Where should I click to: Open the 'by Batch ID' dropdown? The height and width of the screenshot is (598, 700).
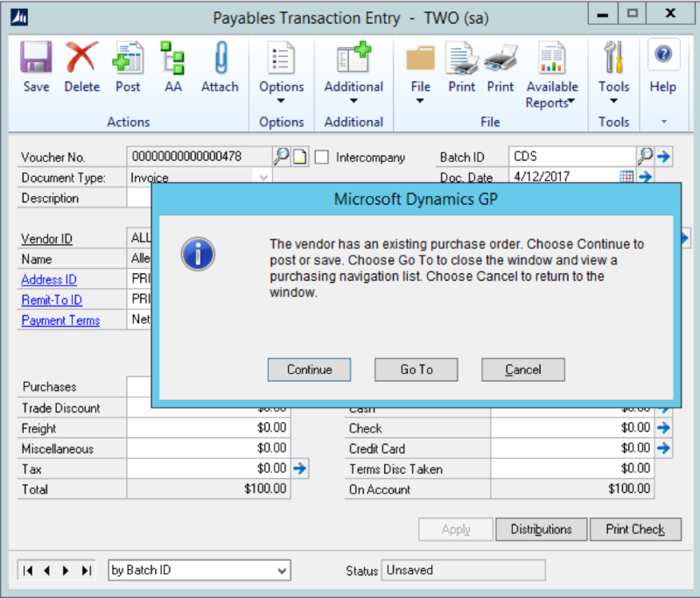(x=280, y=570)
